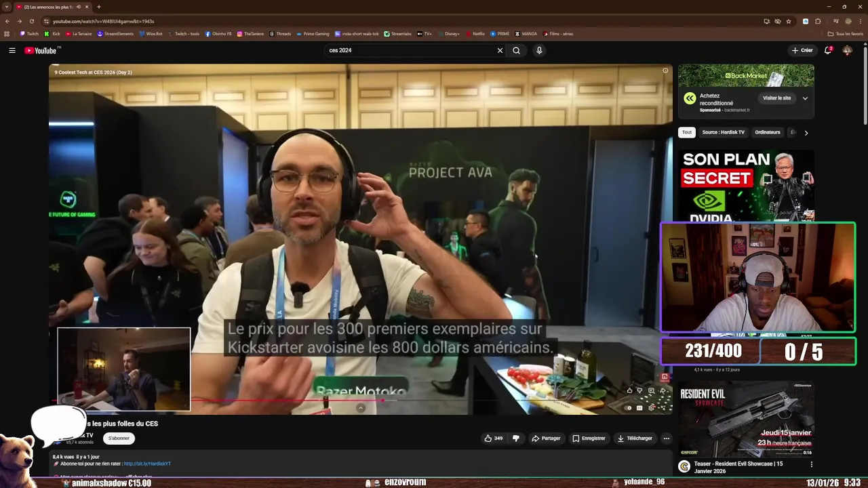Open the Créer button

802,50
